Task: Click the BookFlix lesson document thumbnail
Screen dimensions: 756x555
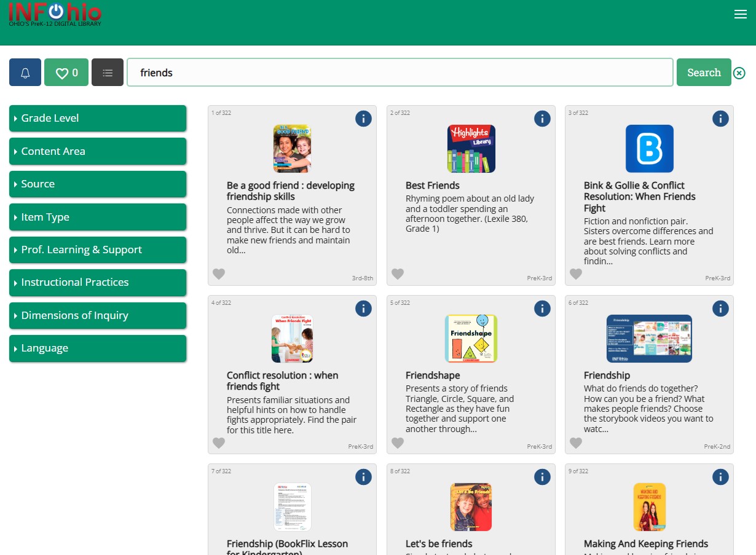Action: [293, 507]
